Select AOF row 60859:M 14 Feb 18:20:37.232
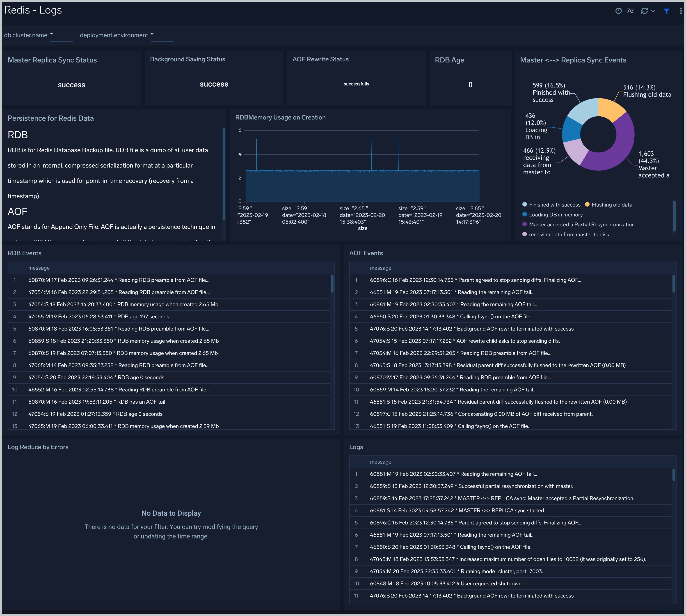This screenshot has height=616, width=686. point(511,390)
